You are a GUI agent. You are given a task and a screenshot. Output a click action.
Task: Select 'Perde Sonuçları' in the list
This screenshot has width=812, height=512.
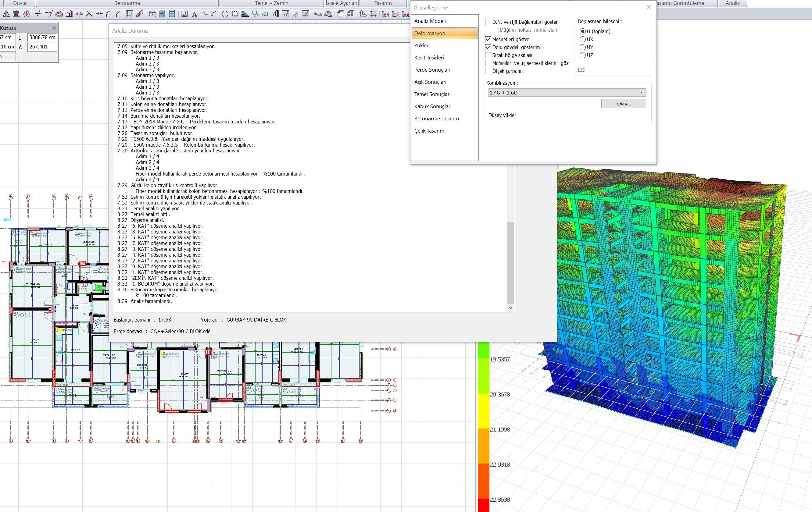point(445,70)
